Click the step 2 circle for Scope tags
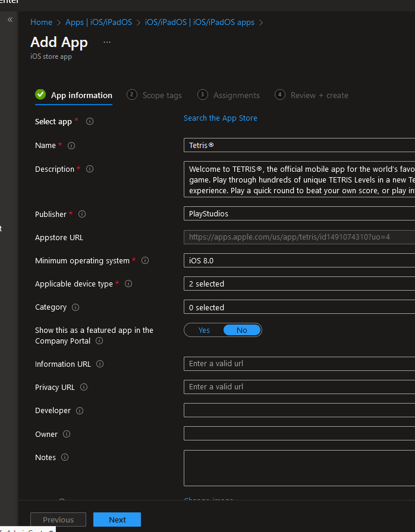This screenshot has height=532, width=415. click(132, 95)
